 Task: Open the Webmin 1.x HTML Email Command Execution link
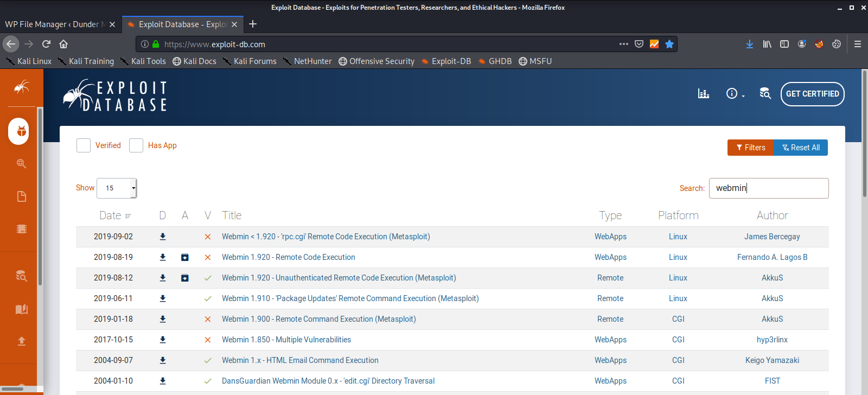[300, 360]
